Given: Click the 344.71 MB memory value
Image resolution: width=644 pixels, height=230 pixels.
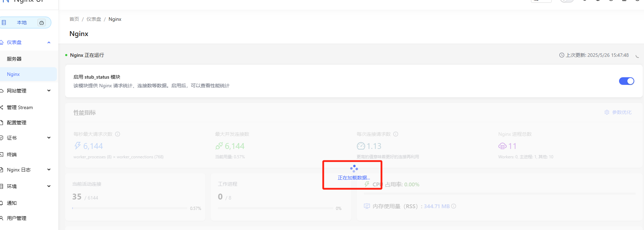Looking at the screenshot, I should click(437, 206).
